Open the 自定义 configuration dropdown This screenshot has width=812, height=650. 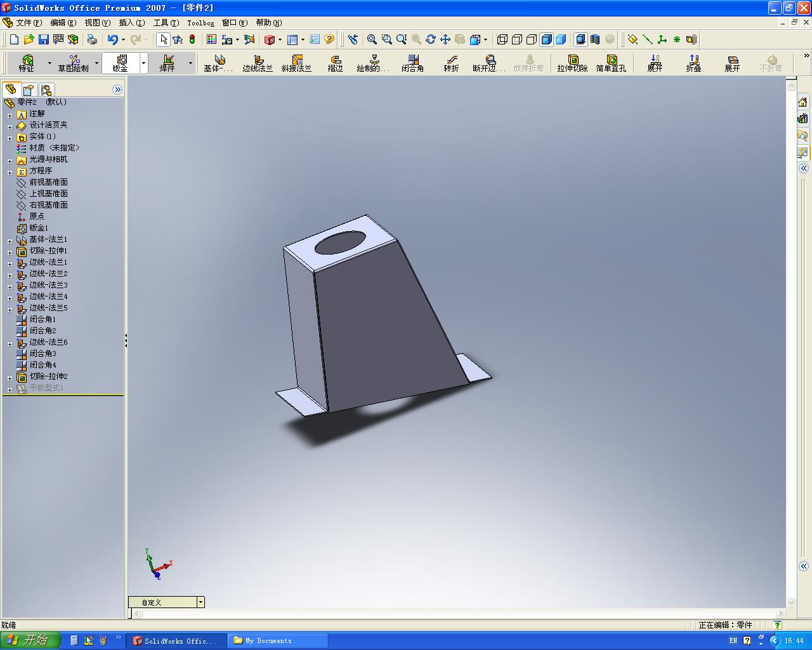coord(200,602)
